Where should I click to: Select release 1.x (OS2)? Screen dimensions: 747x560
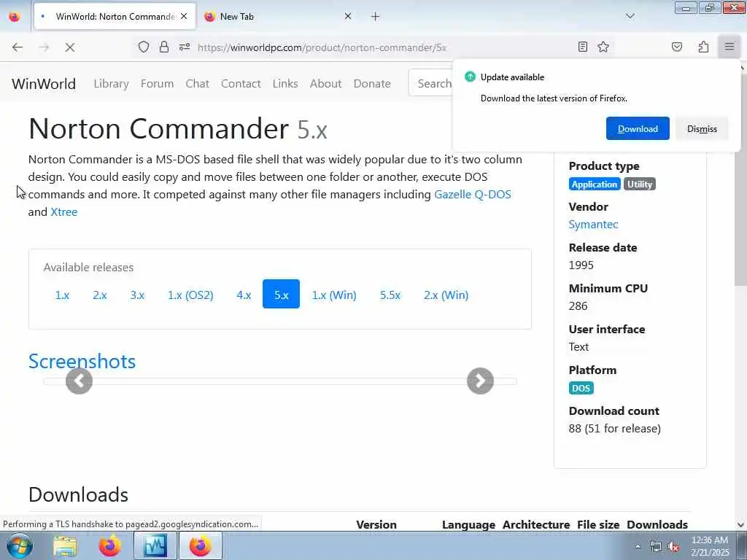pos(190,295)
